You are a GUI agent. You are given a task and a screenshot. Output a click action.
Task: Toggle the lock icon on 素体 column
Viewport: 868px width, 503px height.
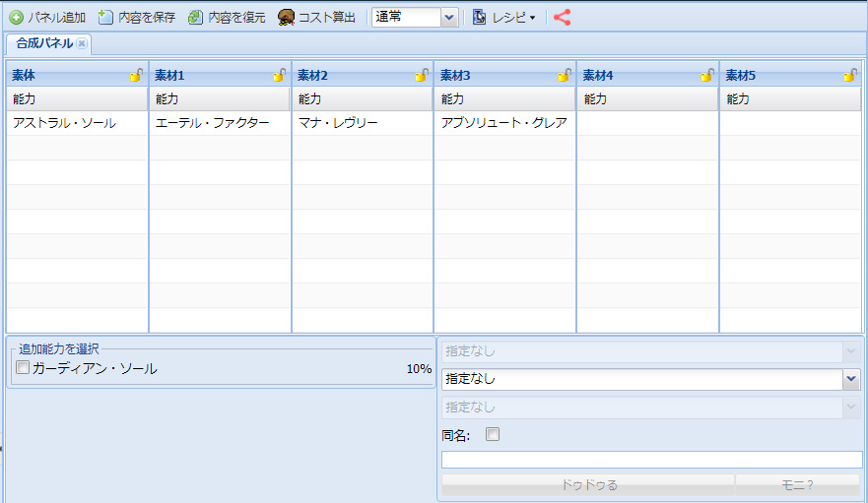coord(136,75)
